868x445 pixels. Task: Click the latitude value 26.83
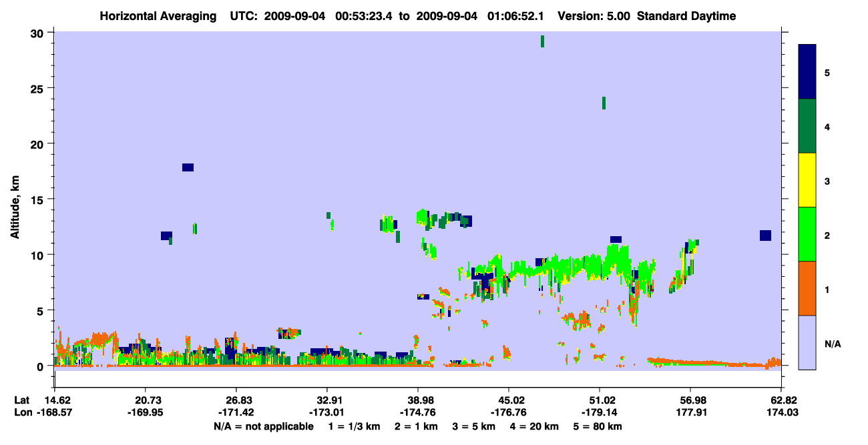coord(236,400)
